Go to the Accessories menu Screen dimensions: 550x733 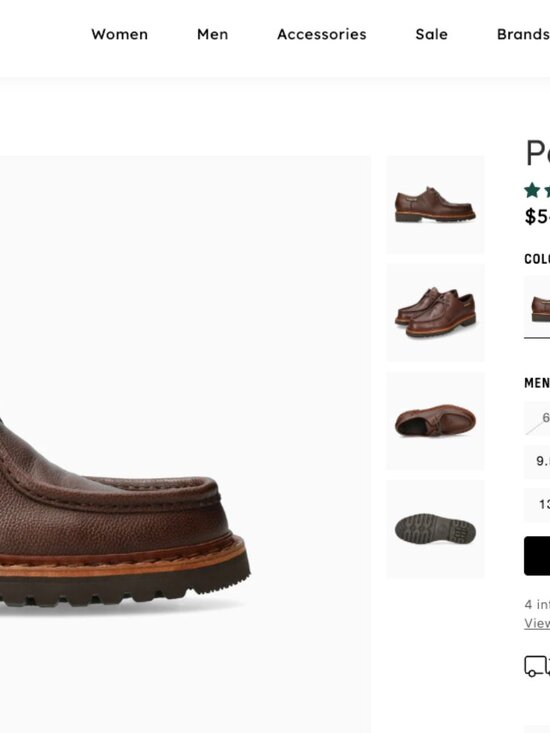(x=322, y=34)
